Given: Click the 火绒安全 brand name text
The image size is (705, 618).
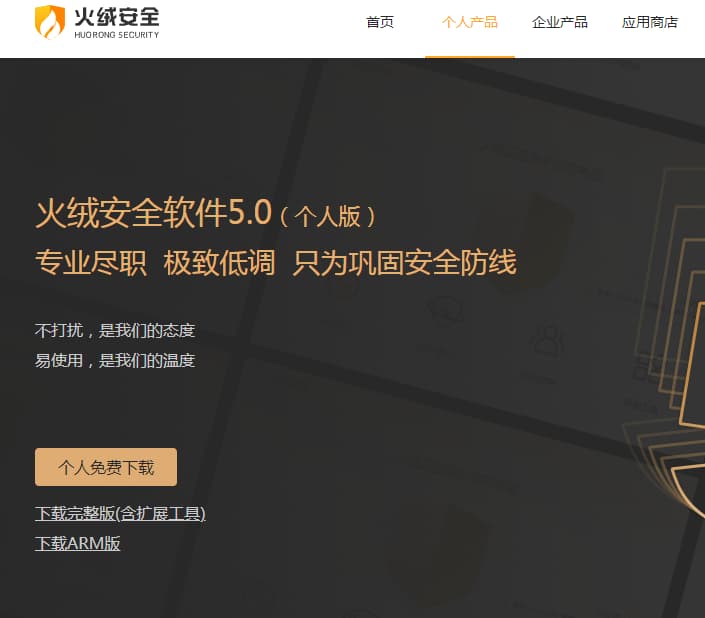Looking at the screenshot, I should pos(116,17).
